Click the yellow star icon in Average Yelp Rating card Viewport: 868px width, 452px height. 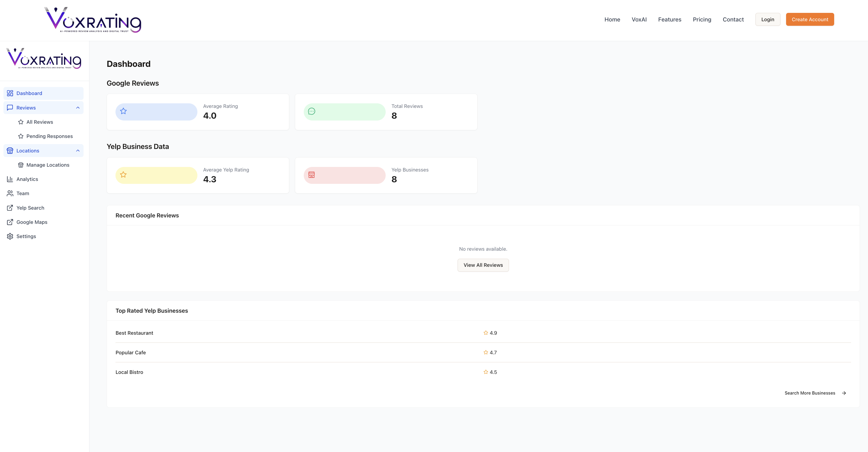point(123,175)
